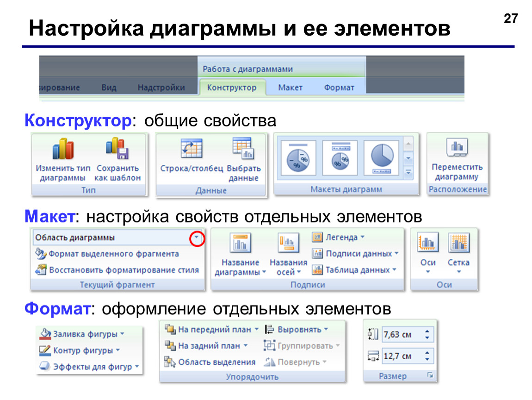
Task: Click the Названия осей icon
Action: tap(288, 243)
